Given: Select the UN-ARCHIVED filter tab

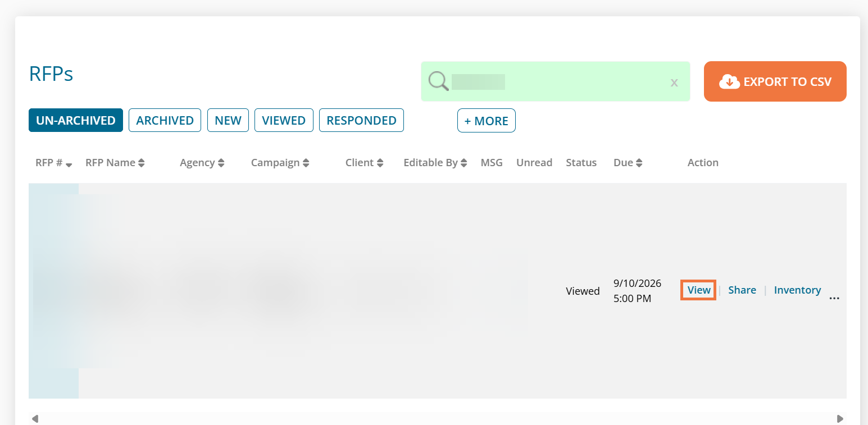Looking at the screenshot, I should [76, 120].
